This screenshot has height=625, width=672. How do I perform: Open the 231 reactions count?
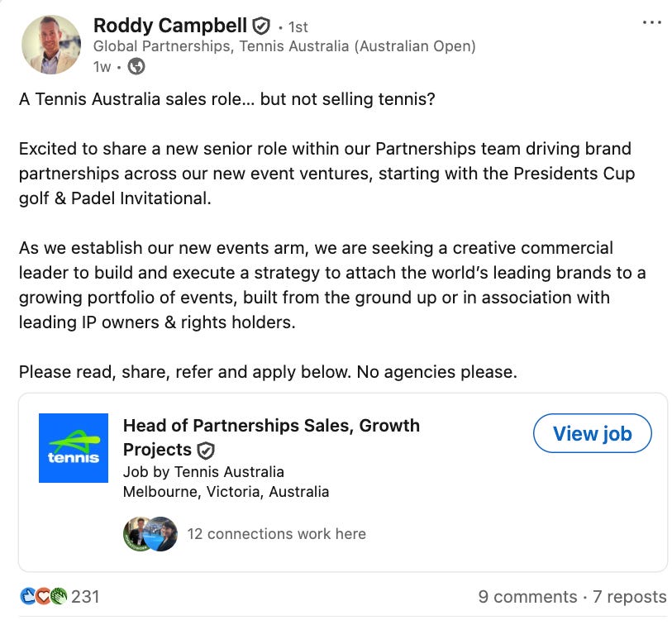[85, 597]
